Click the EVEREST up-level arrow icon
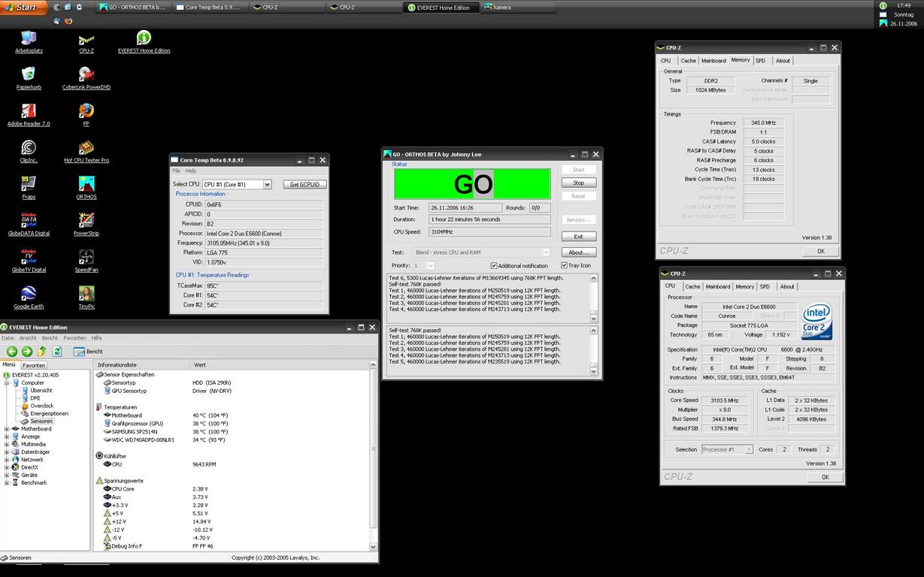Screen dimensions: 924x577 click(42, 351)
